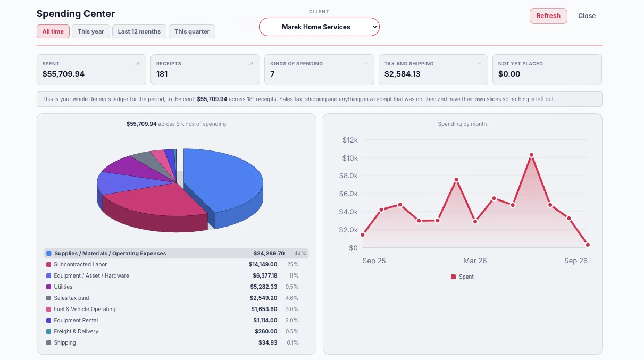644x360 pixels.
Task: Click the highest peak point above $10k
Action: (531, 155)
